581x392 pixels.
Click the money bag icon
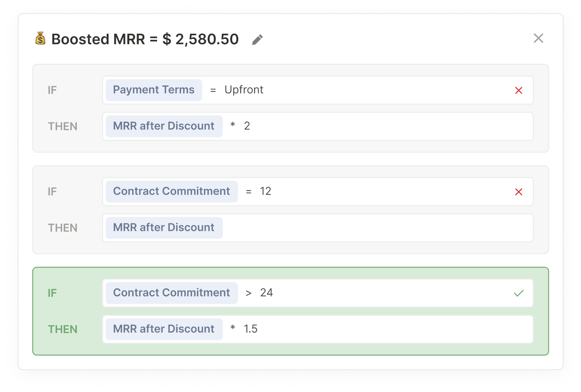(x=40, y=38)
